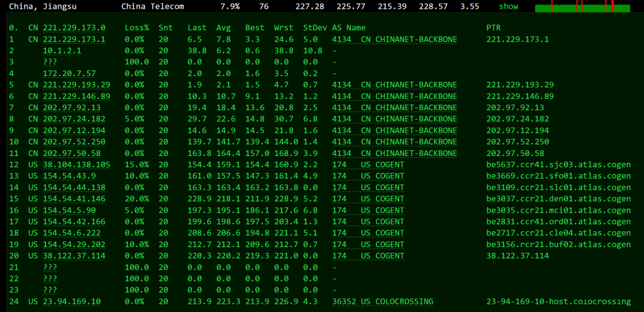Open IP link 154.54.41.146
The height and width of the screenshot is (312, 644).
pyautogui.click(x=74, y=199)
